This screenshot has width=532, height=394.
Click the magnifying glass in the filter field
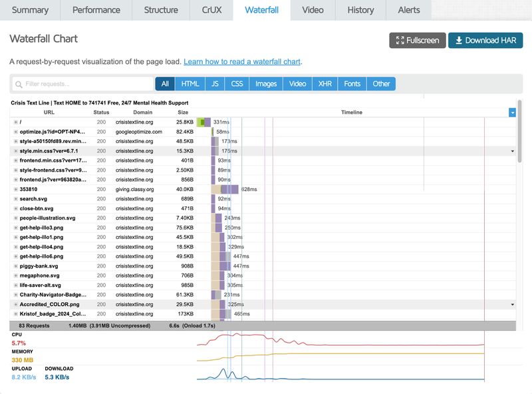coord(21,85)
